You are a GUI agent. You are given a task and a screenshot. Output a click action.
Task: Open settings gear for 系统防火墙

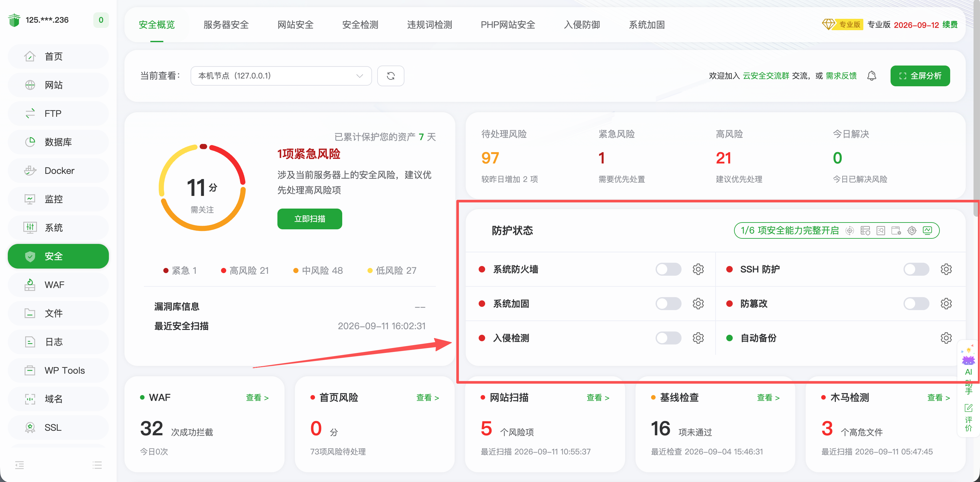pos(698,269)
